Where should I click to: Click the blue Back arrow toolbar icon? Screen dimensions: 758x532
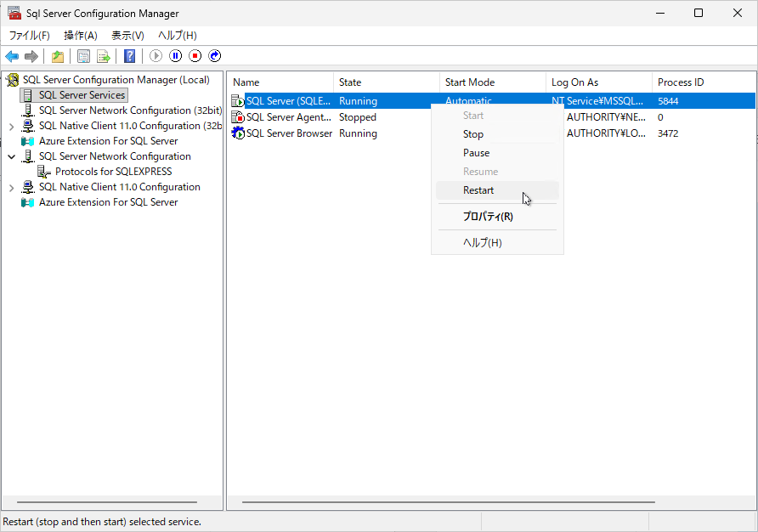point(12,56)
